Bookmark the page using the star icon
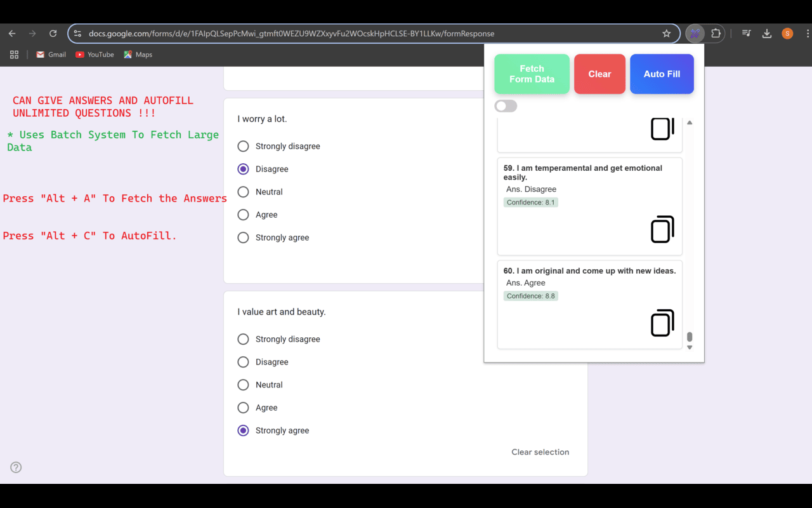The width and height of the screenshot is (812, 508). (x=666, y=33)
